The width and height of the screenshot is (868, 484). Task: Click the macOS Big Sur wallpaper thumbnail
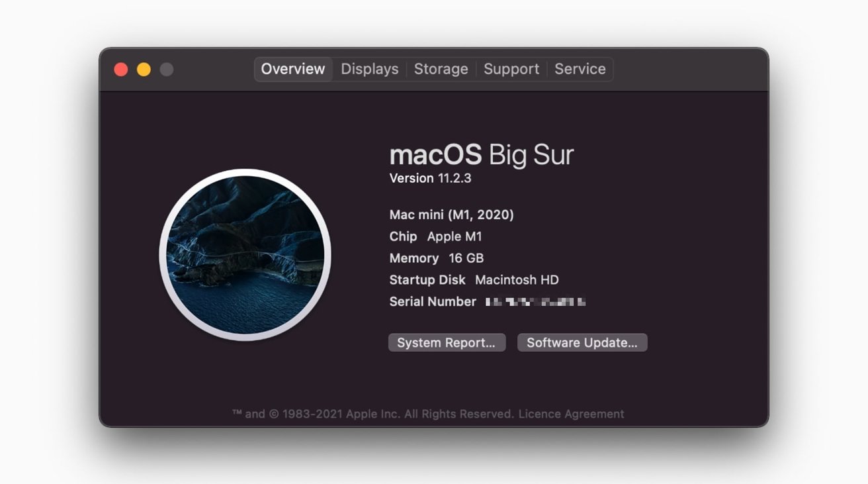[246, 256]
